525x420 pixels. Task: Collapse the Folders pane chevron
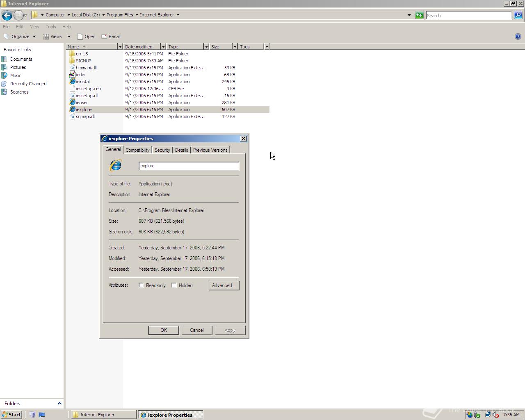59,404
